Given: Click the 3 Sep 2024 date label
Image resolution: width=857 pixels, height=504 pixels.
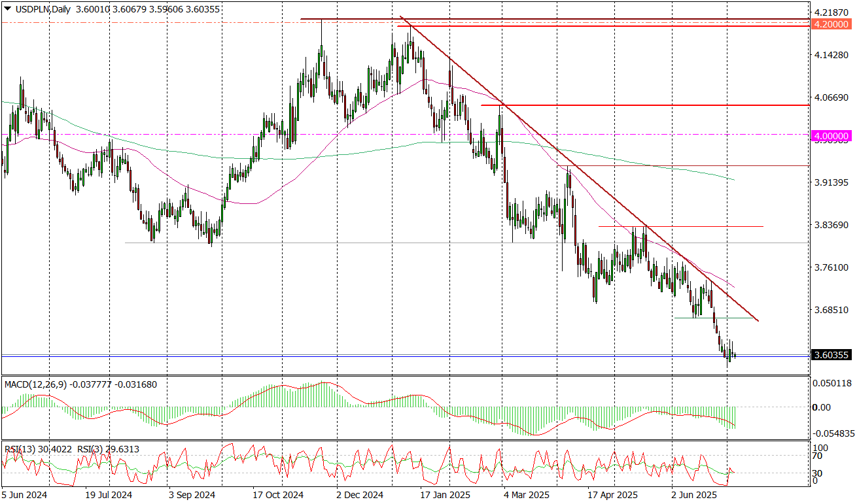Looking at the screenshot, I should (192, 496).
